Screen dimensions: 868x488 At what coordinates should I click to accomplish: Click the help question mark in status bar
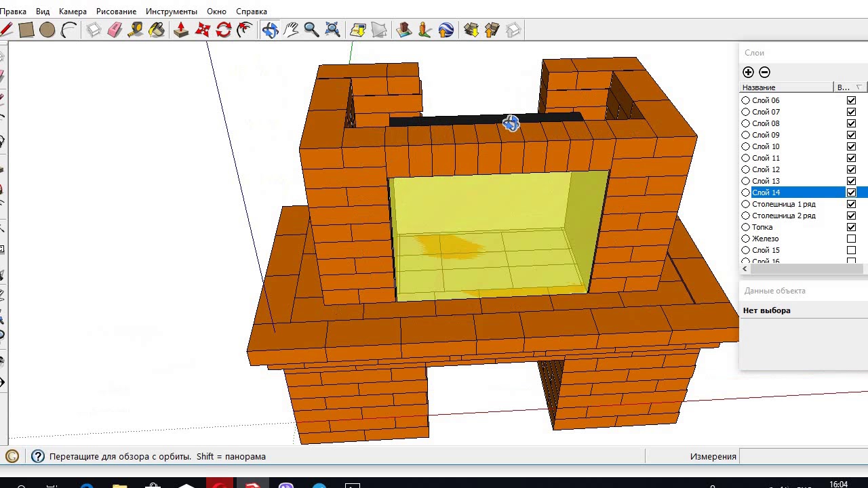tap(38, 456)
